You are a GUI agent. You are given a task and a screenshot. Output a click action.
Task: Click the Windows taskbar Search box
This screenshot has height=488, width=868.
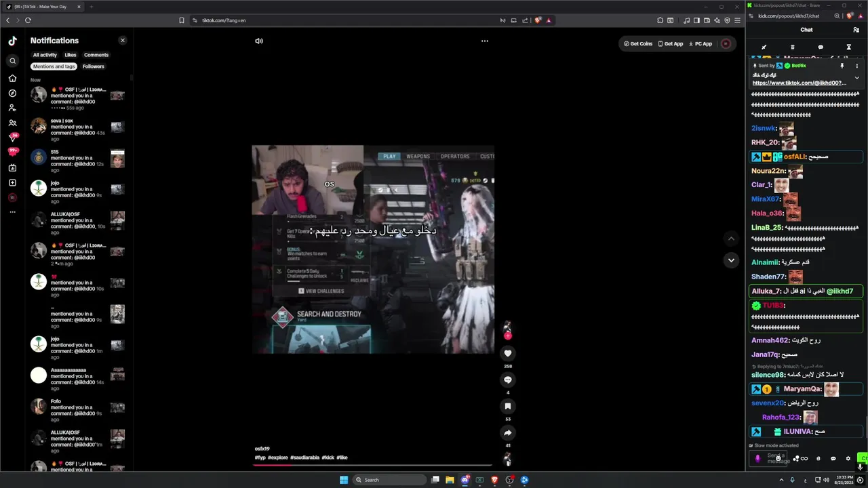point(390,480)
